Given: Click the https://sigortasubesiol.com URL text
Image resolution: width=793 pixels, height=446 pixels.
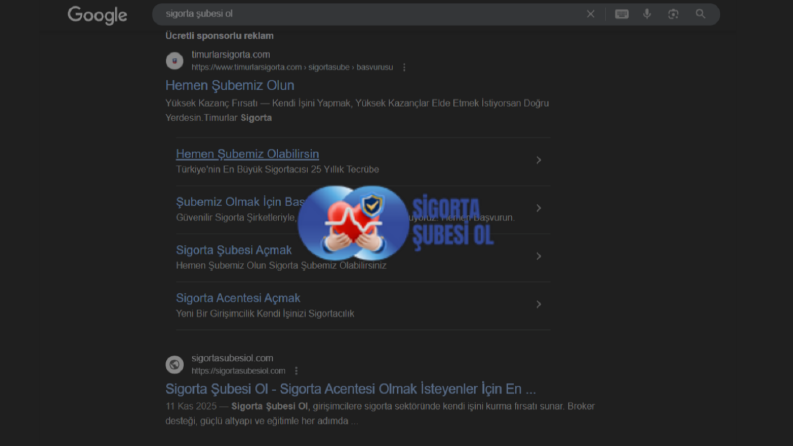Looking at the screenshot, I should (x=238, y=371).
